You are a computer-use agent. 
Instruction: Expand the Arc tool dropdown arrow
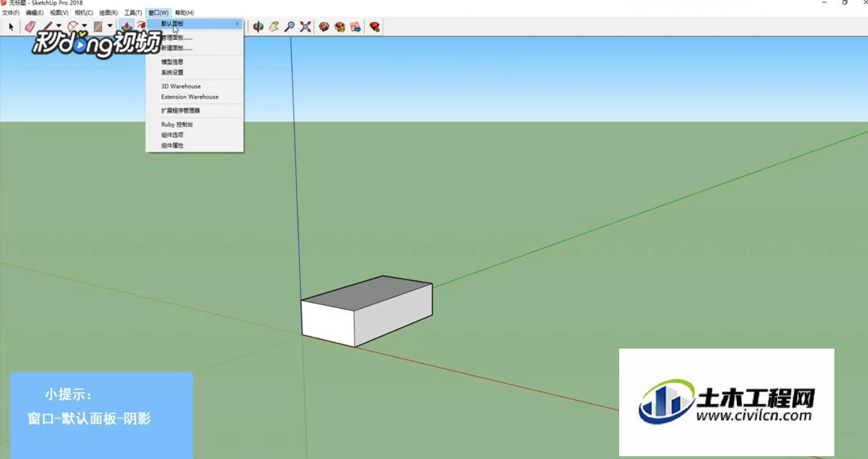click(85, 26)
